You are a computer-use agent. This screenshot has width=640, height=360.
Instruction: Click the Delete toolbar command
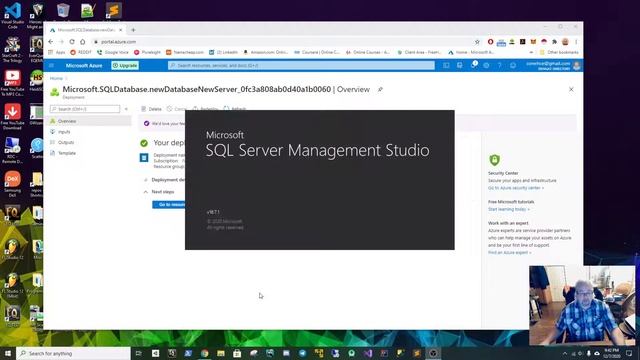[151, 109]
